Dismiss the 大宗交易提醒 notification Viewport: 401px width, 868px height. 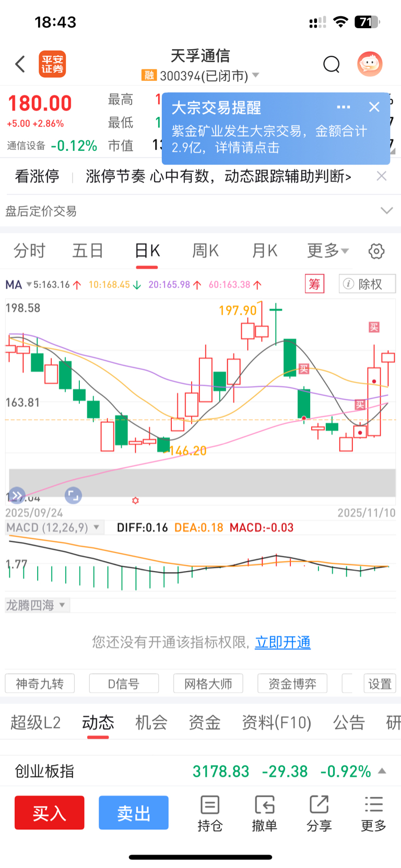click(374, 107)
